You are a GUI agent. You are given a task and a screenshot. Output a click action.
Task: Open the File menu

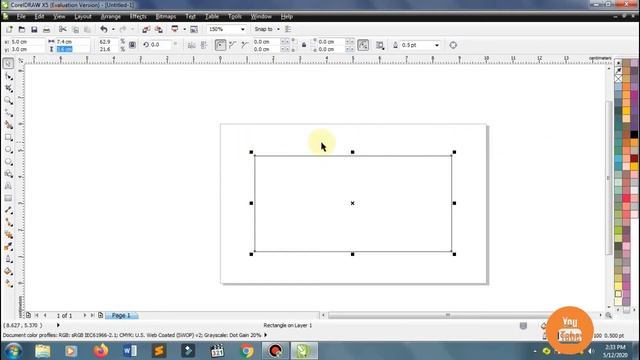click(21, 17)
